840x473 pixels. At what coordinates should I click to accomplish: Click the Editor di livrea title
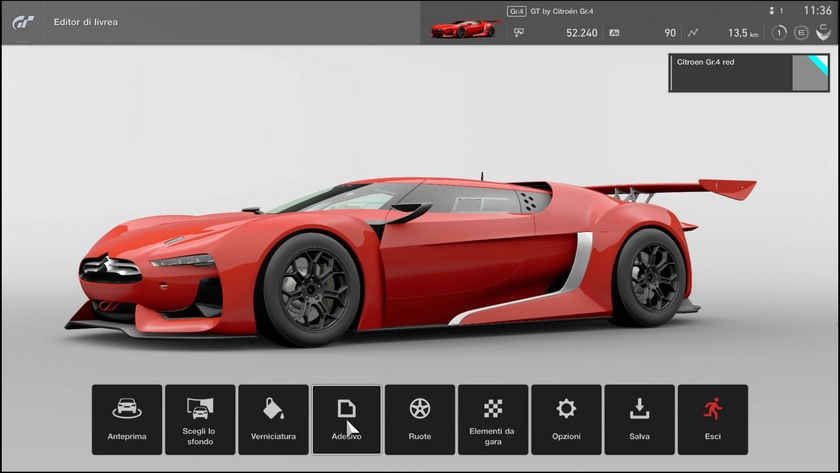86,22
